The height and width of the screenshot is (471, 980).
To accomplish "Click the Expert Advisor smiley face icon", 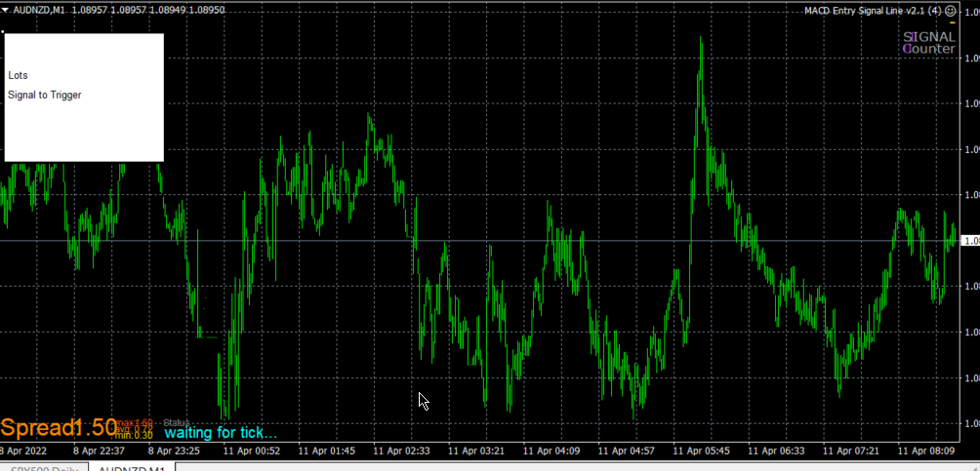I will coord(950,11).
